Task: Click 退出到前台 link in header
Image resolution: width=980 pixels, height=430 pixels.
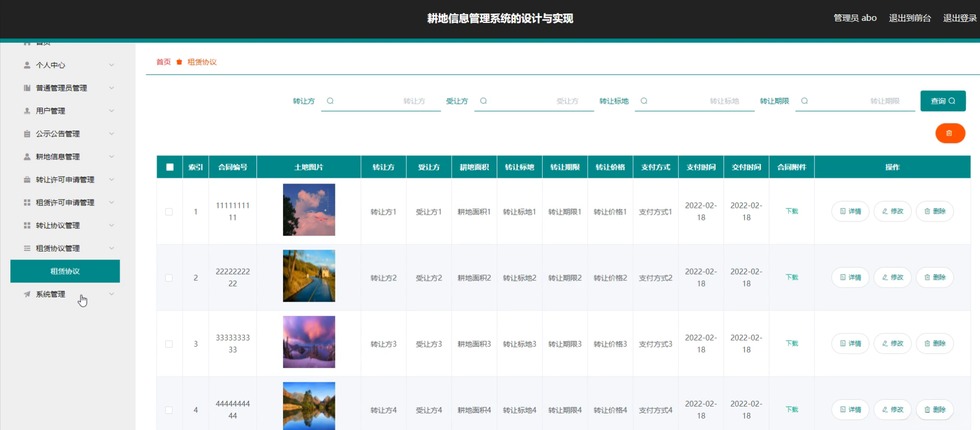Action: pyautogui.click(x=910, y=18)
